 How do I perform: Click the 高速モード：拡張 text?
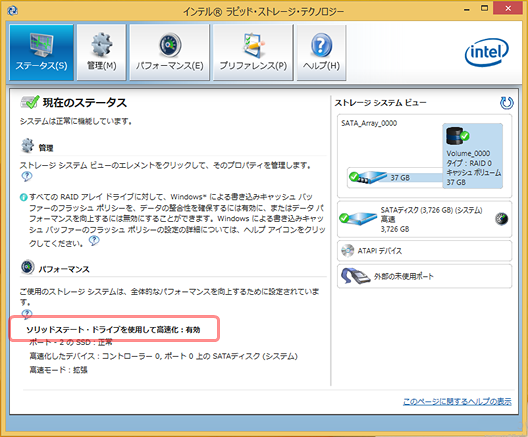[x=59, y=370]
